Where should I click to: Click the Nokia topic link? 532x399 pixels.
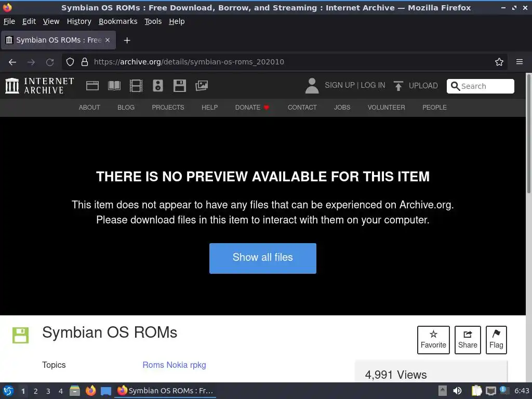177,365
